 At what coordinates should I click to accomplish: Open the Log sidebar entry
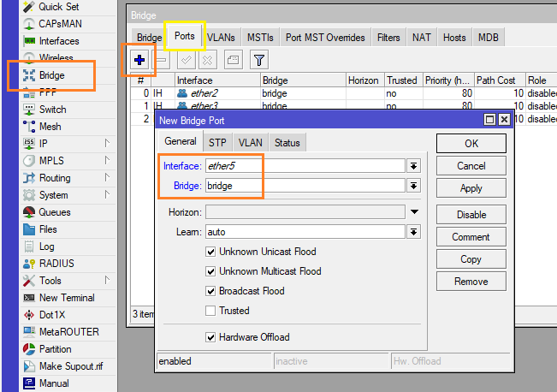click(46, 246)
